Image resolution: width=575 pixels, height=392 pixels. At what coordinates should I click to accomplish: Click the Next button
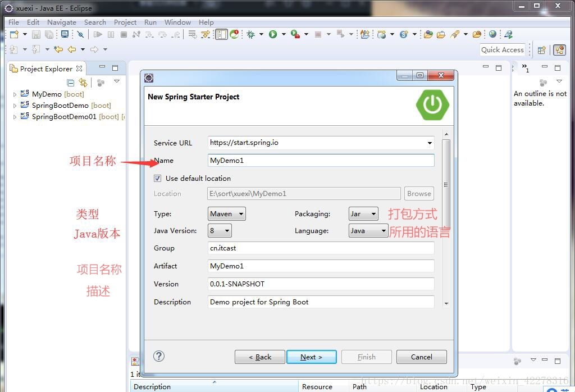pyautogui.click(x=311, y=357)
